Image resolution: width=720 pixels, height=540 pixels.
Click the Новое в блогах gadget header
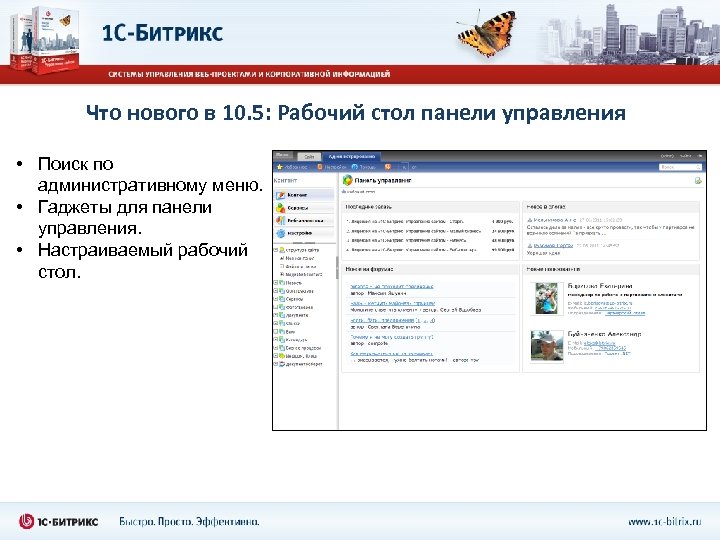[x=611, y=207]
